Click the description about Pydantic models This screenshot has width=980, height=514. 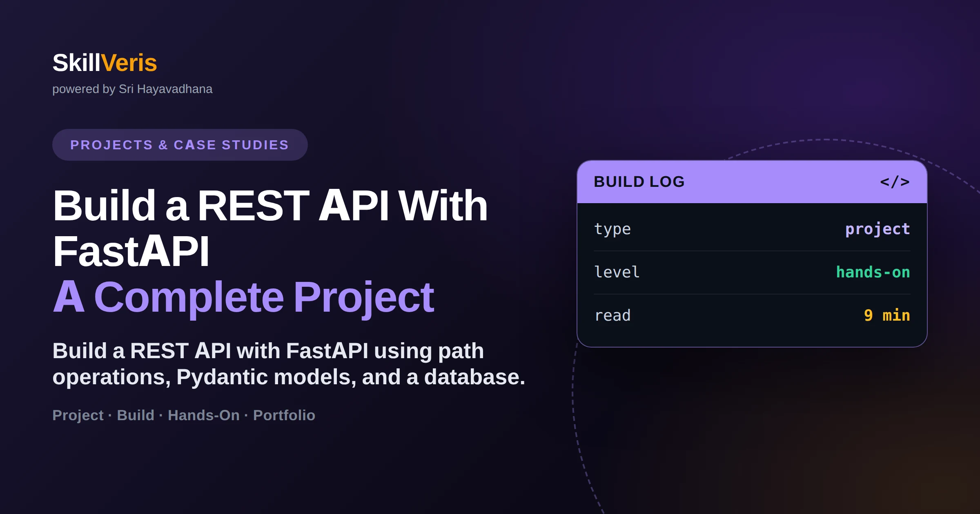289,364
